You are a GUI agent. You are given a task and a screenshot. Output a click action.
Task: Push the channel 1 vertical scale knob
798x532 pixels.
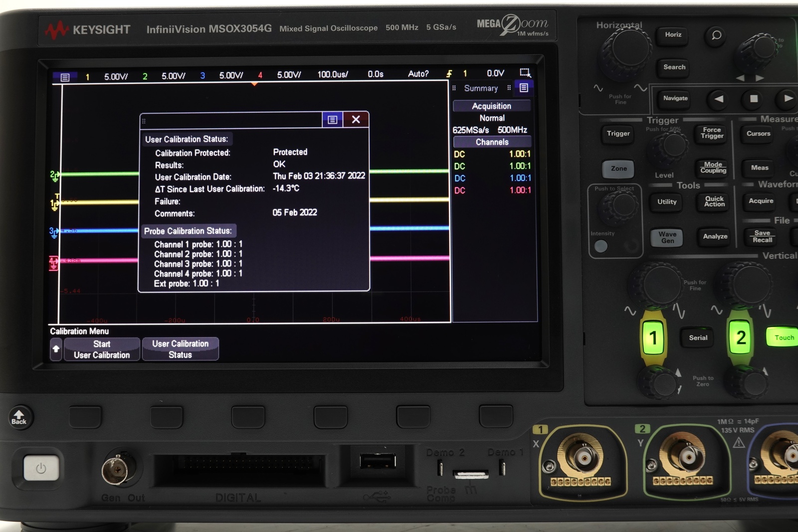click(658, 285)
